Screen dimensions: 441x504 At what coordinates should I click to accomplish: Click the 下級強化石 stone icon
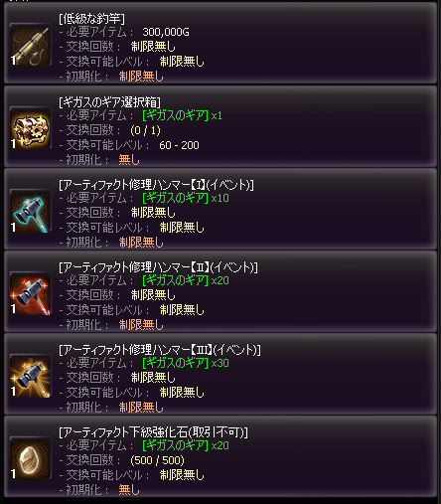(30, 459)
